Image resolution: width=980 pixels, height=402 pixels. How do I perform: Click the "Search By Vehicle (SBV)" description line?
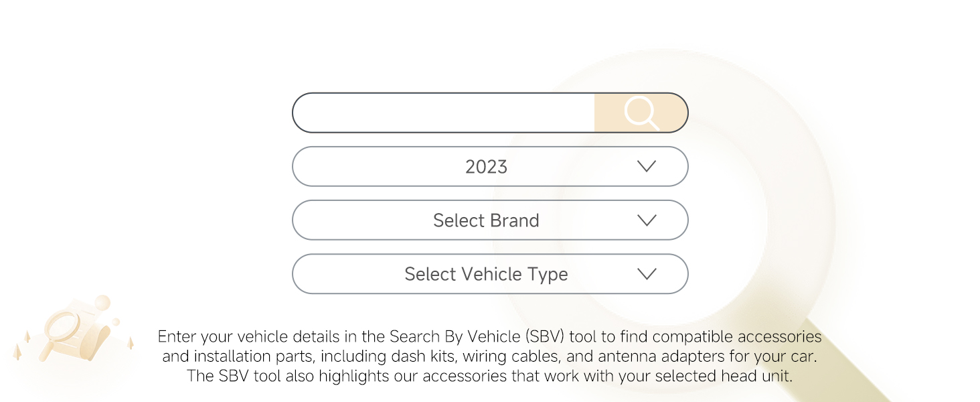tap(490, 336)
